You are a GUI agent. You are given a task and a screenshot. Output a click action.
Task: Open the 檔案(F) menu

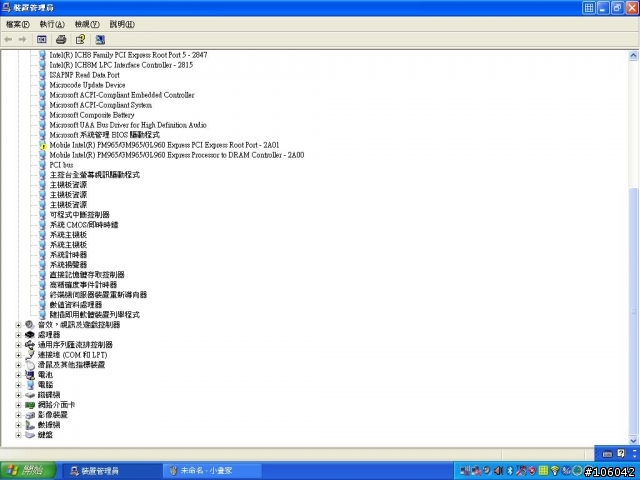coord(18,24)
